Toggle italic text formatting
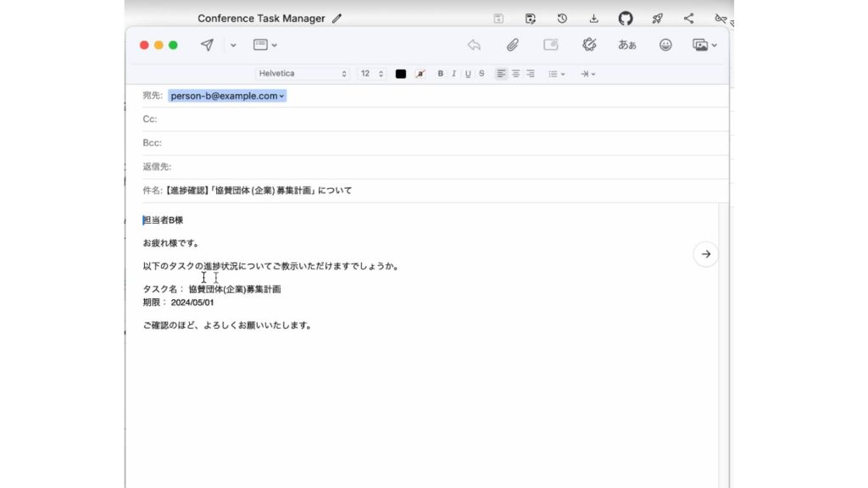Image resolution: width=868 pixels, height=488 pixels. click(453, 74)
